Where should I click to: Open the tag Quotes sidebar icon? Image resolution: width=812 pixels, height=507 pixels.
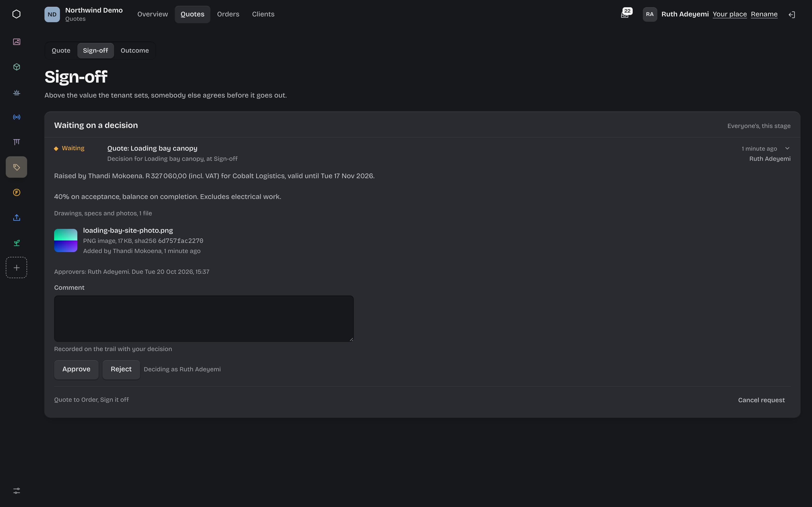(16, 167)
